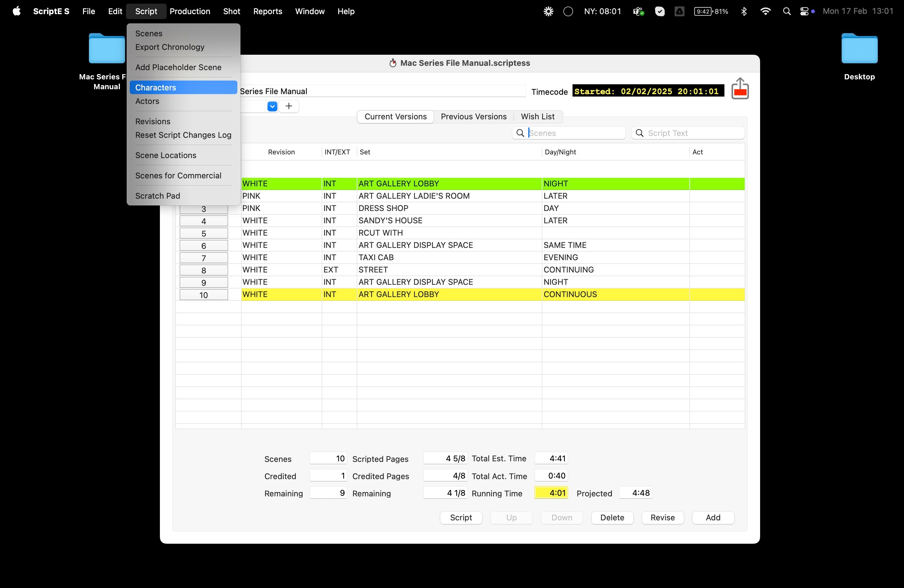Switch to the Wish List tab

537,117
